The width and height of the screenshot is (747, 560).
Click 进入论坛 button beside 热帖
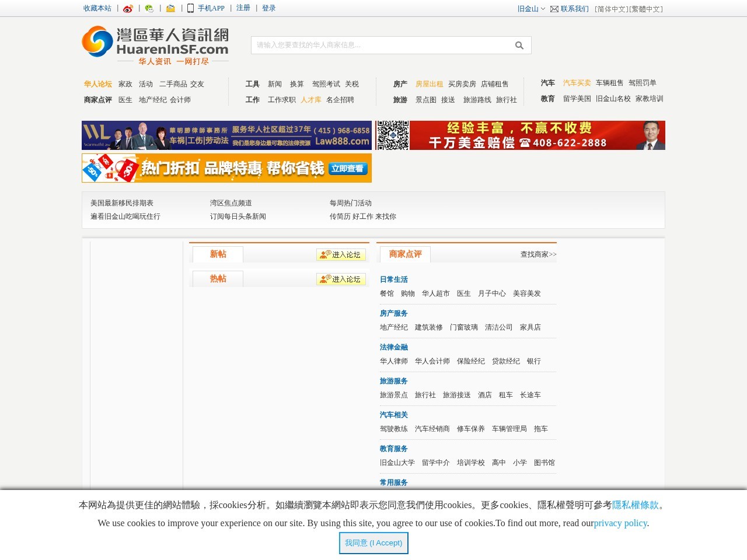[341, 279]
